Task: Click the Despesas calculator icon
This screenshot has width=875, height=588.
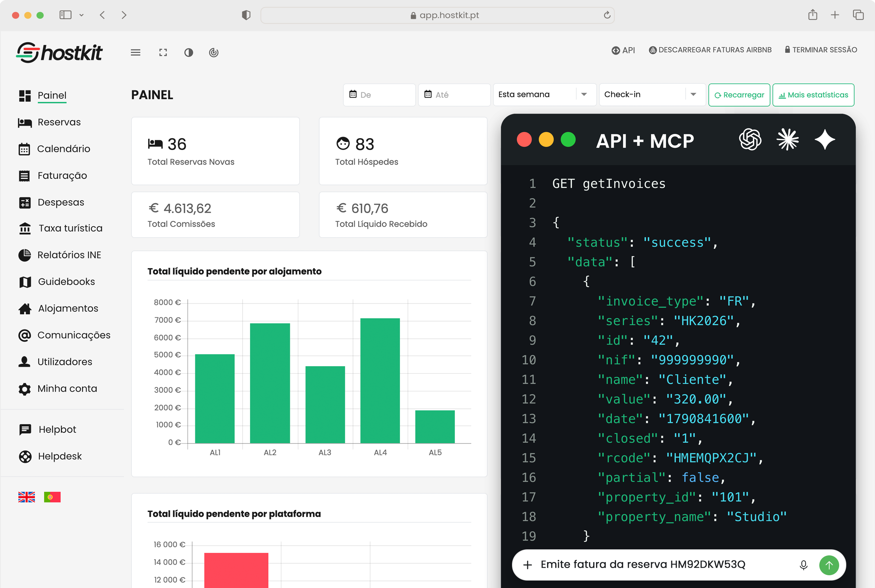Action: pyautogui.click(x=25, y=203)
